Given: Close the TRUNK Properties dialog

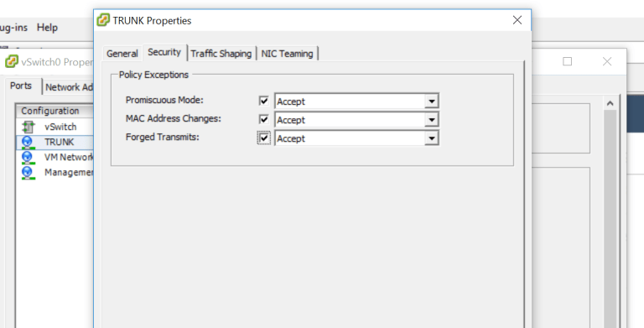Looking at the screenshot, I should click(x=517, y=20).
